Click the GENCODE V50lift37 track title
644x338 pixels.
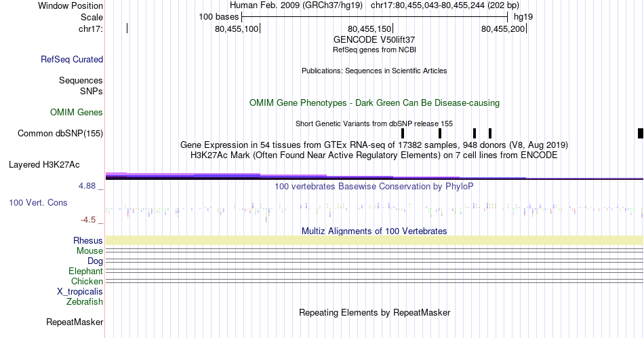tap(374, 39)
